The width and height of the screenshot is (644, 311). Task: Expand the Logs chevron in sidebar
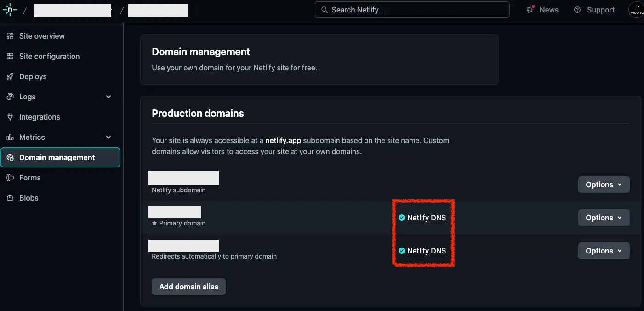coord(108,97)
